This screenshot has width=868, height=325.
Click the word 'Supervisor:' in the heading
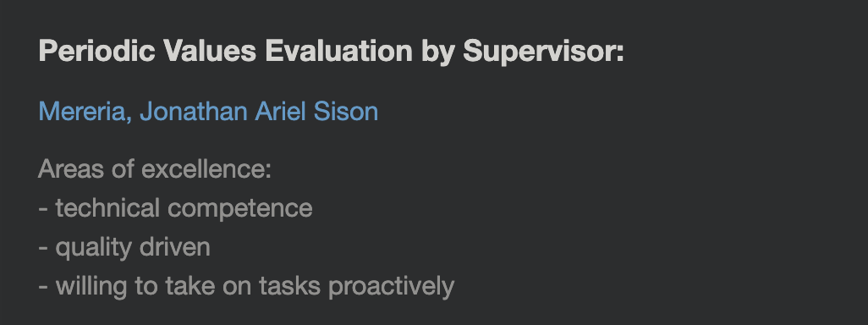click(544, 52)
